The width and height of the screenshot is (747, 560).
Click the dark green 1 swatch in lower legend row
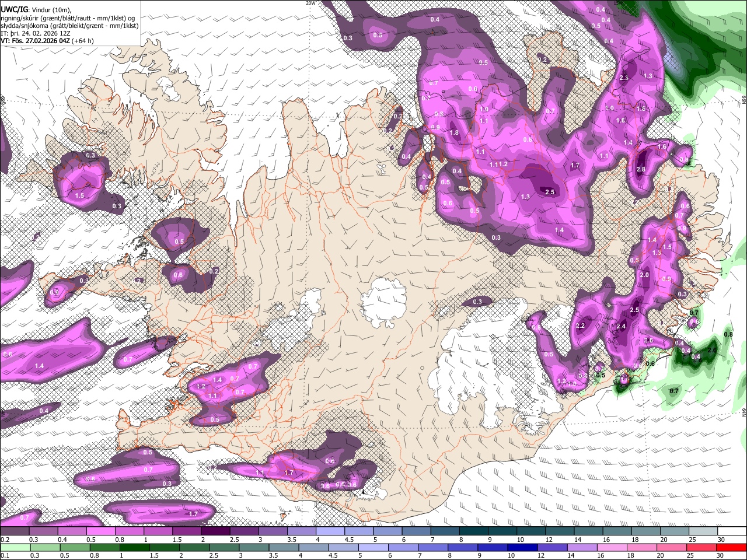click(134, 547)
